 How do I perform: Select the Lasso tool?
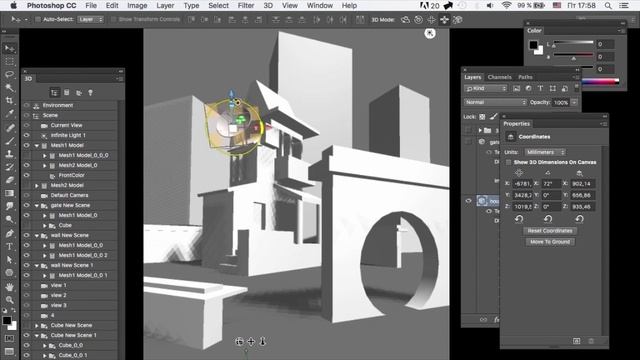pos(9,75)
